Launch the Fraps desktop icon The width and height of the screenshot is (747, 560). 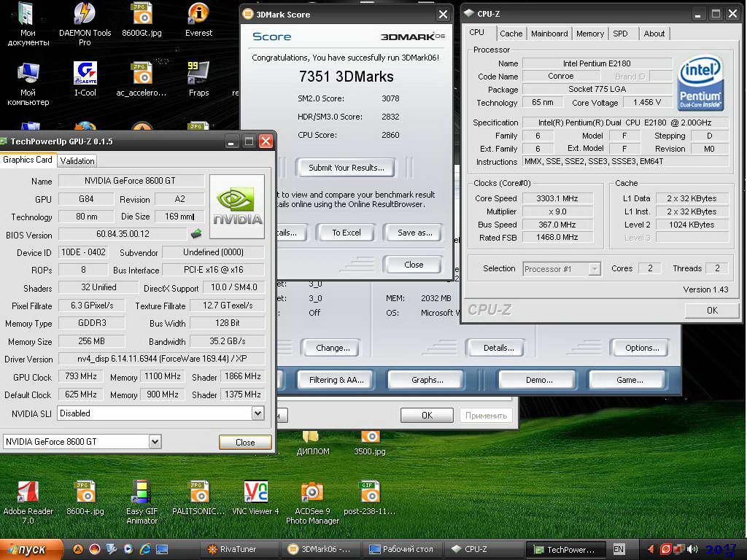pos(198,79)
